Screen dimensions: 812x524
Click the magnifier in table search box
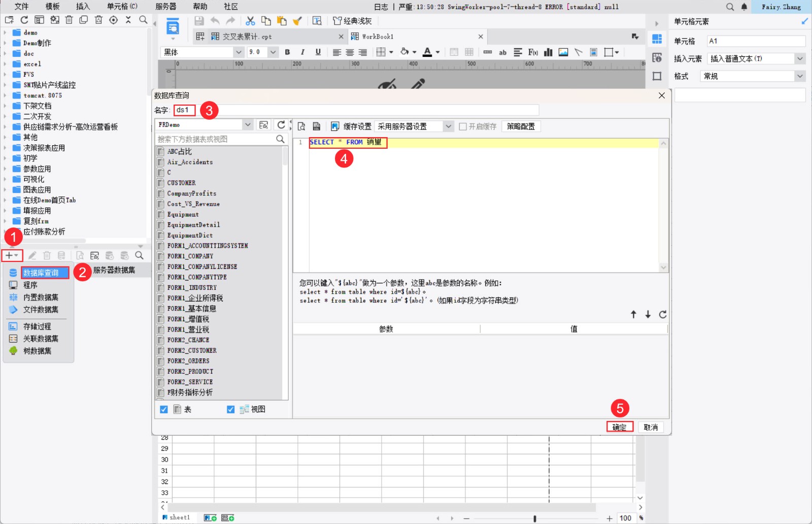280,139
